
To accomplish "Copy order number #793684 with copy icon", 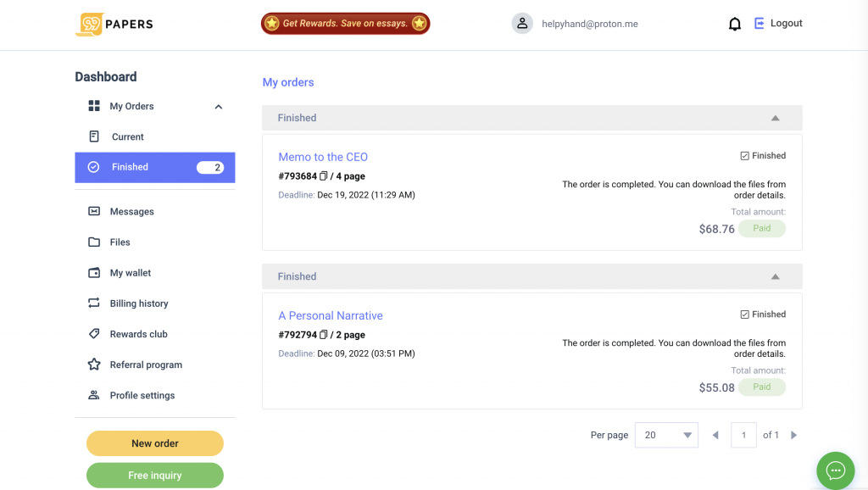I will (324, 176).
